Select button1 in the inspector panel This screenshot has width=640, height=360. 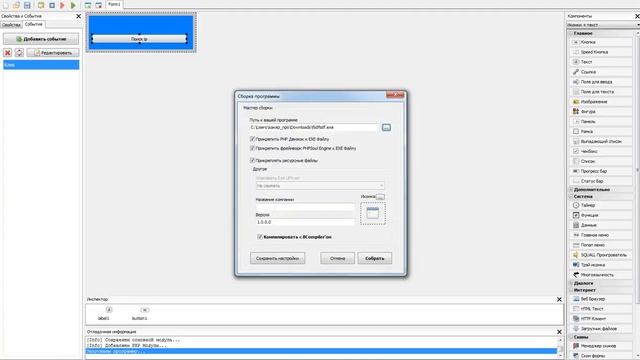(x=140, y=313)
